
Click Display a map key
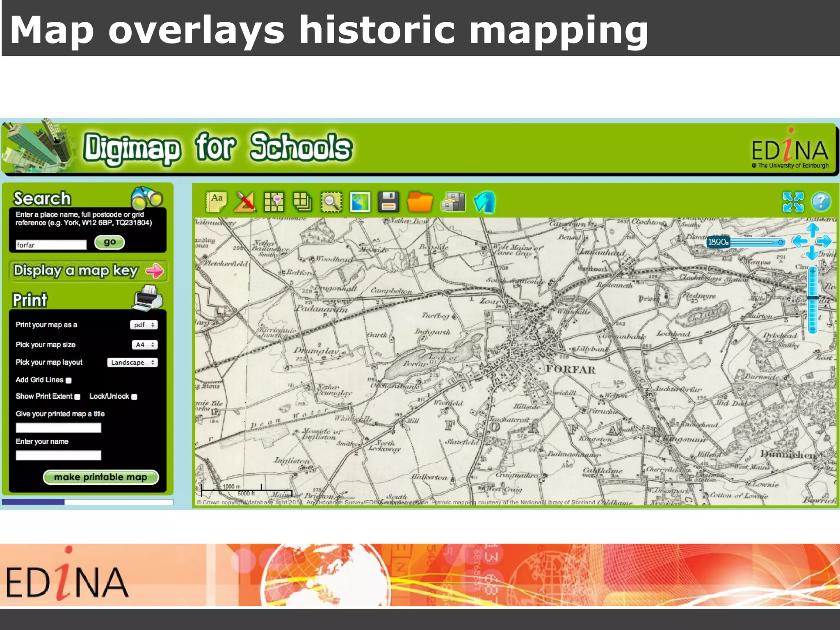point(88,271)
